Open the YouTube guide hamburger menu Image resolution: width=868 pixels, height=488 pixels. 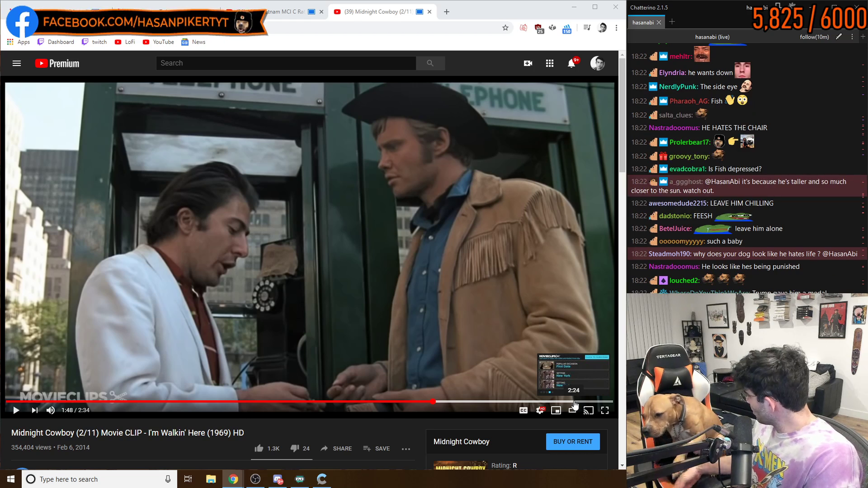click(17, 63)
